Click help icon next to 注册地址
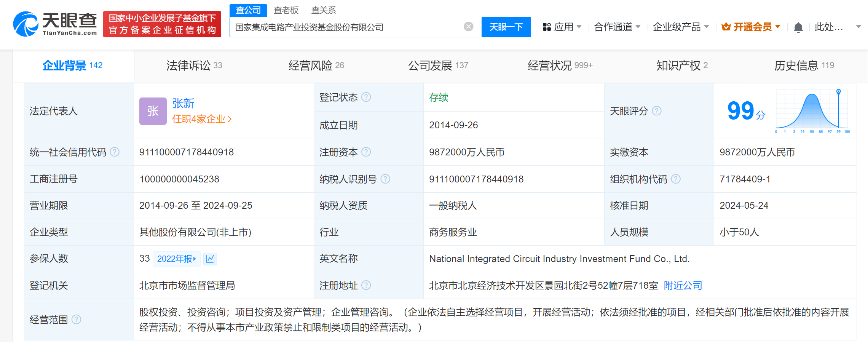868x342 pixels. click(x=366, y=285)
